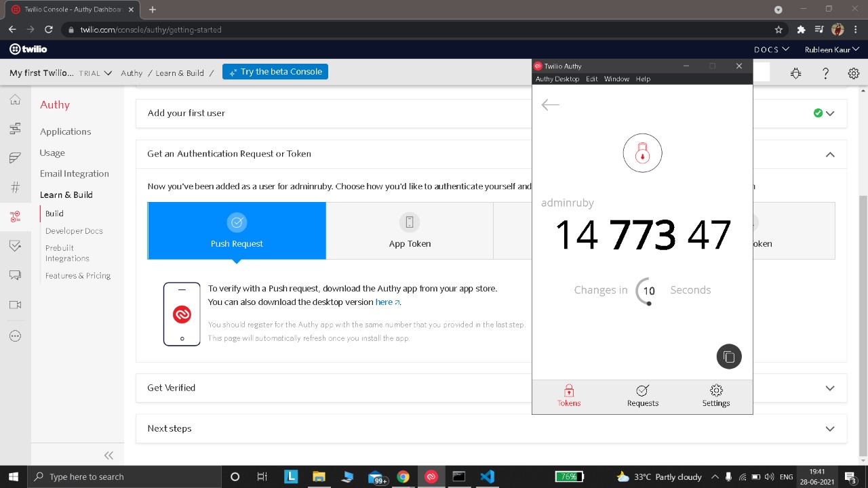The height and width of the screenshot is (488, 868).
Task: Open the Authy Settings tab
Action: tap(716, 396)
